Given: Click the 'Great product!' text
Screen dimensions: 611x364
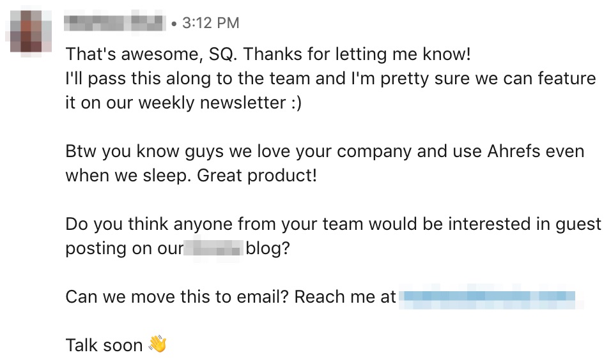Looking at the screenshot, I should (257, 176).
